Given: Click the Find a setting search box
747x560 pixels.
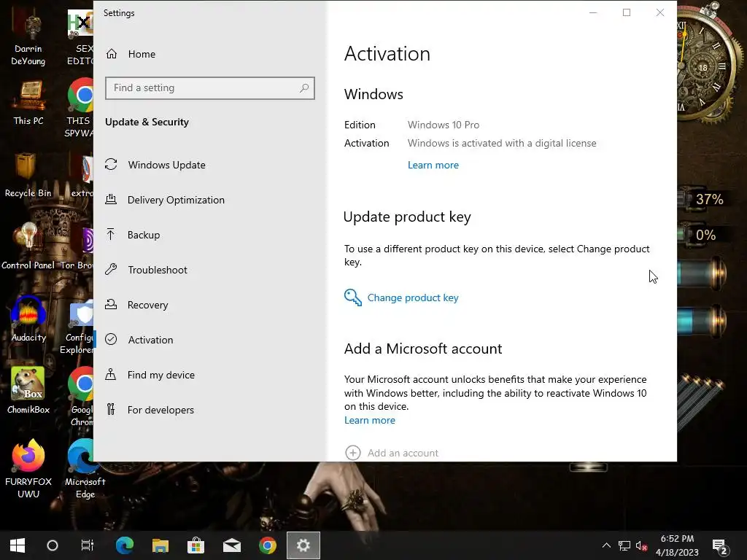Looking at the screenshot, I should 209,88.
